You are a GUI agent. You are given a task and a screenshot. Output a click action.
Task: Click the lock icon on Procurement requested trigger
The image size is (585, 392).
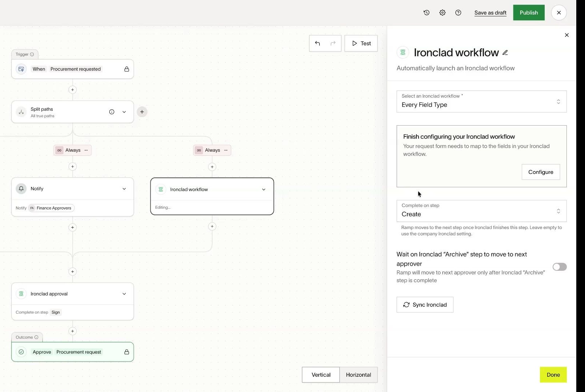[126, 69]
